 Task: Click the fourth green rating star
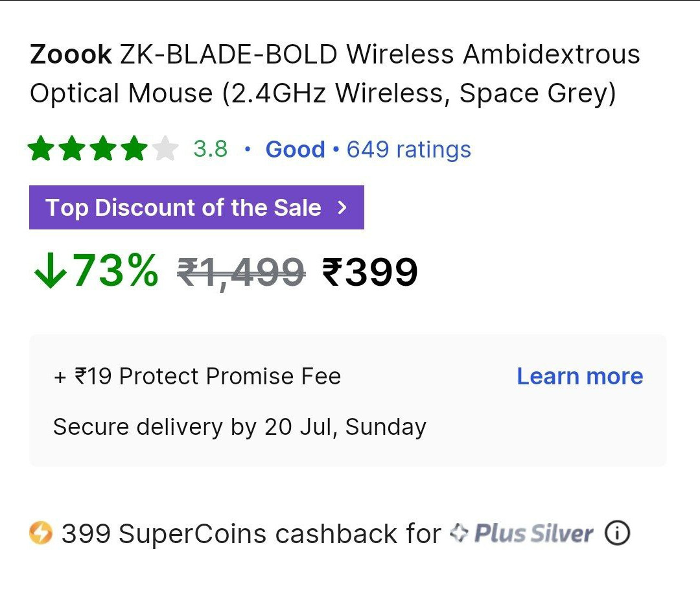pyautogui.click(x=134, y=148)
